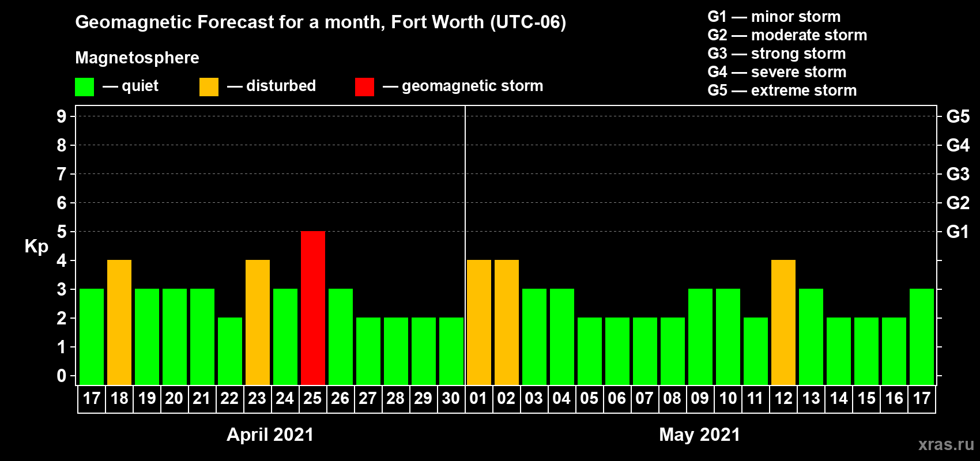The width and height of the screenshot is (980, 461).
Task: Click date label 22 in April
Action: point(229,399)
